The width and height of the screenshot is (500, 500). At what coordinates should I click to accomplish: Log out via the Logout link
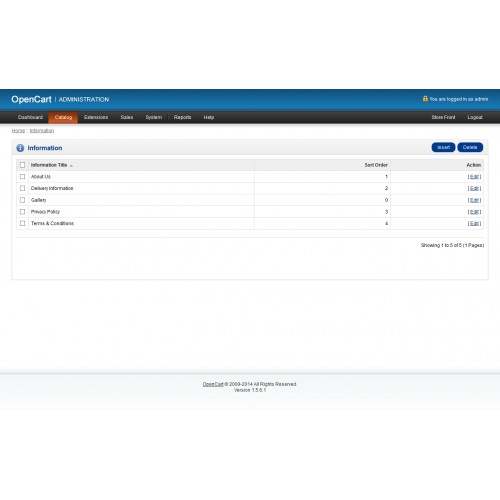(x=475, y=117)
